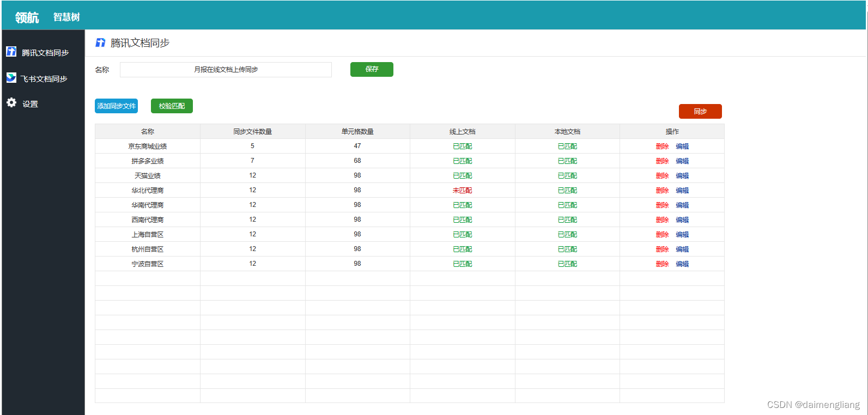
Task: Click cell count 68 for 拼多多业绩
Action: (x=357, y=161)
